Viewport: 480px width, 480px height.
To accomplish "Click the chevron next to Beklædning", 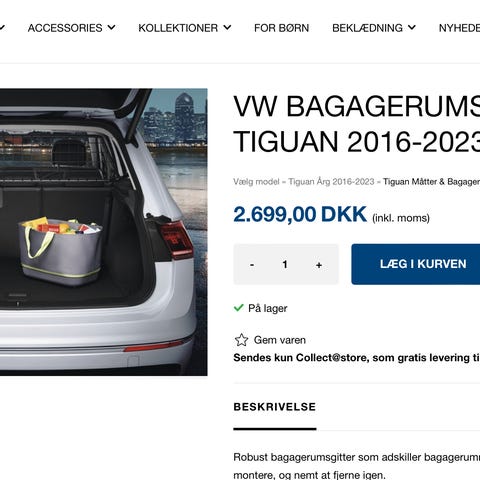I will tap(412, 27).
